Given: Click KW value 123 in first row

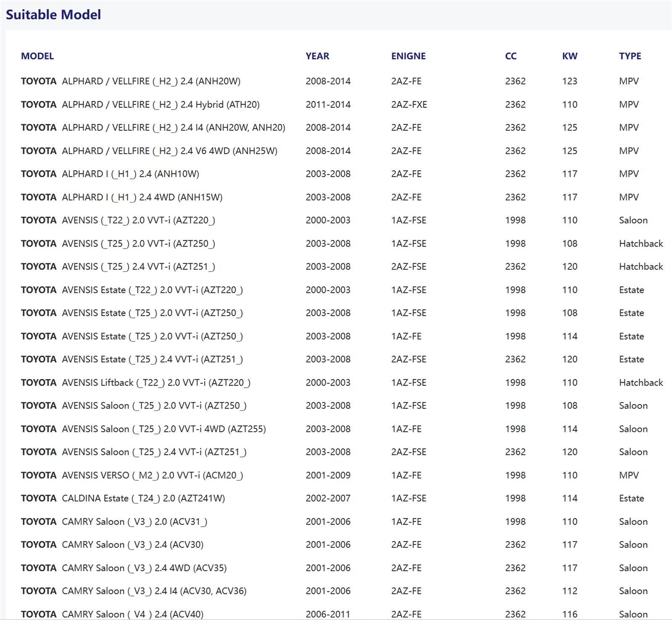Looking at the screenshot, I should pos(570,81).
